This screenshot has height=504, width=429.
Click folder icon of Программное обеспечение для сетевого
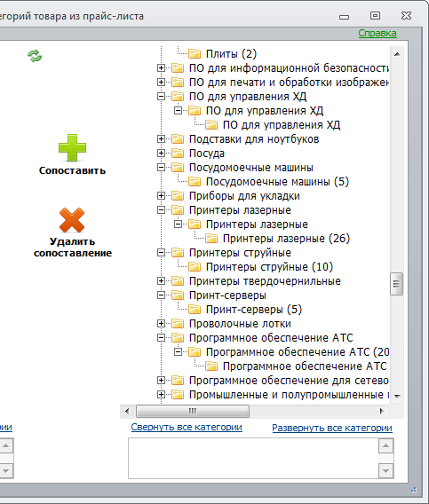click(178, 381)
